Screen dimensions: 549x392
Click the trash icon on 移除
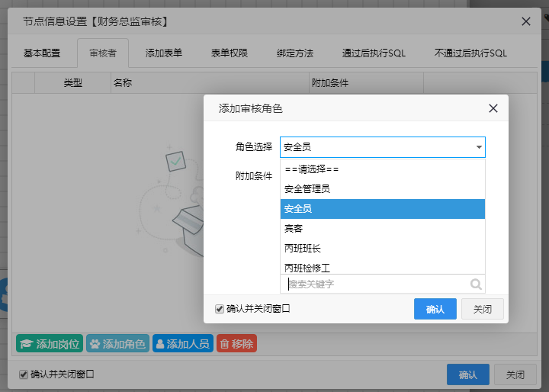tap(224, 344)
